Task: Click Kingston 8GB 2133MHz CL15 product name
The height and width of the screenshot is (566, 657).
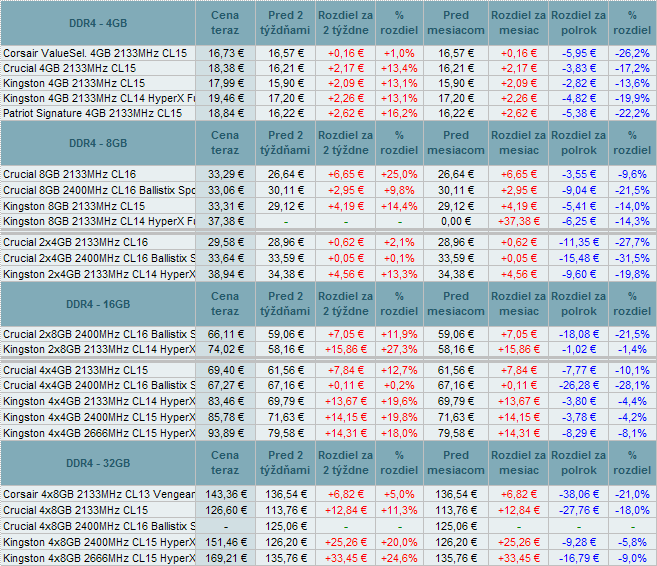Action: click(x=74, y=206)
